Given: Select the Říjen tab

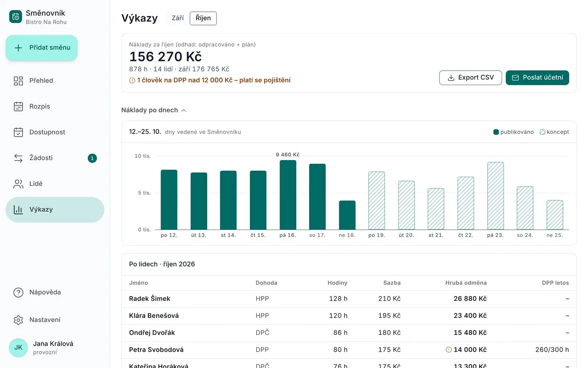Looking at the screenshot, I should tap(203, 18).
